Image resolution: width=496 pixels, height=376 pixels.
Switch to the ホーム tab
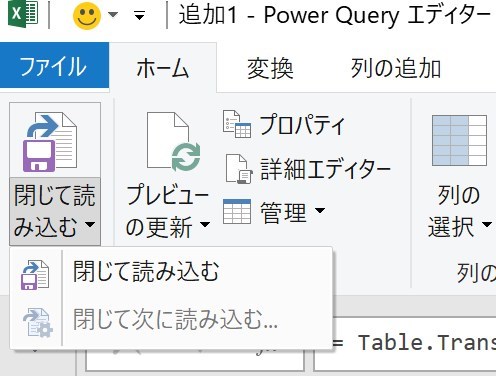[x=163, y=68]
